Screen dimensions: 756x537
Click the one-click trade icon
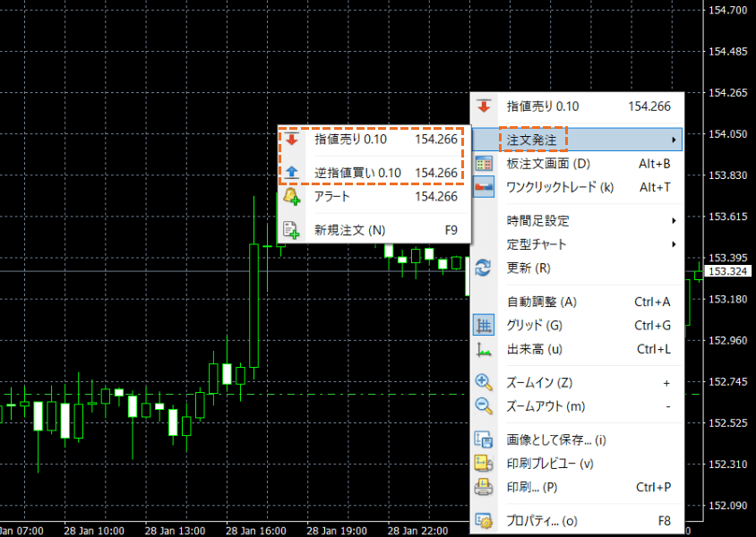[x=484, y=187]
